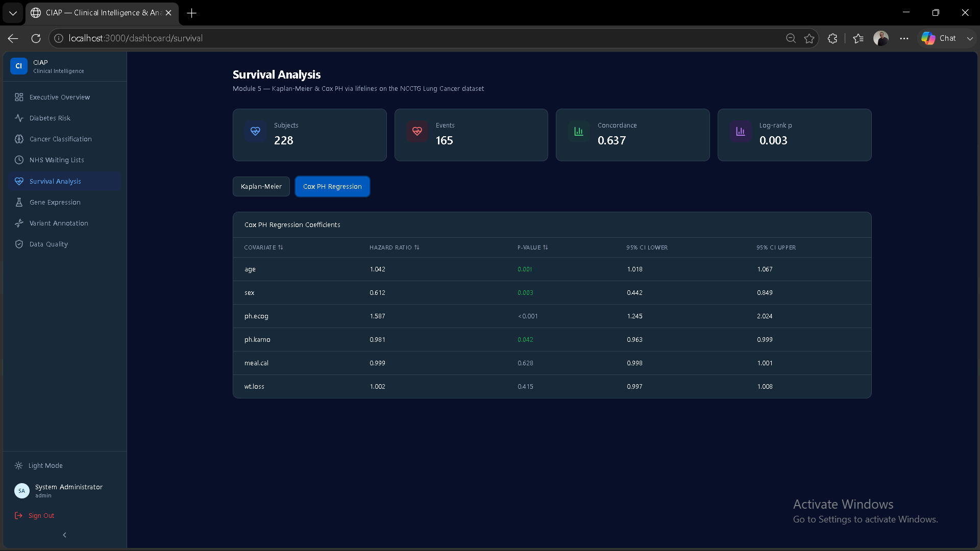
Task: Select the Cancer Classification brain icon
Action: 19,139
